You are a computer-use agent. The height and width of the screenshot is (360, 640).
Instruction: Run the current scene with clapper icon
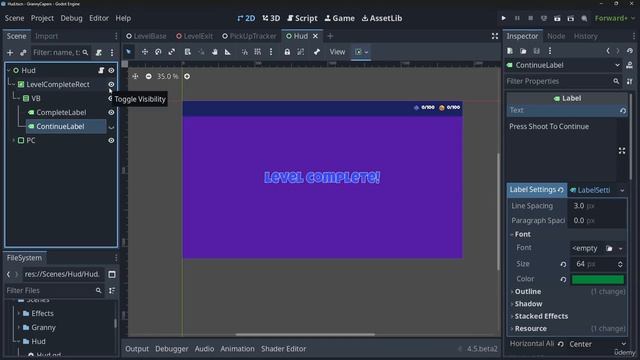coord(557,18)
